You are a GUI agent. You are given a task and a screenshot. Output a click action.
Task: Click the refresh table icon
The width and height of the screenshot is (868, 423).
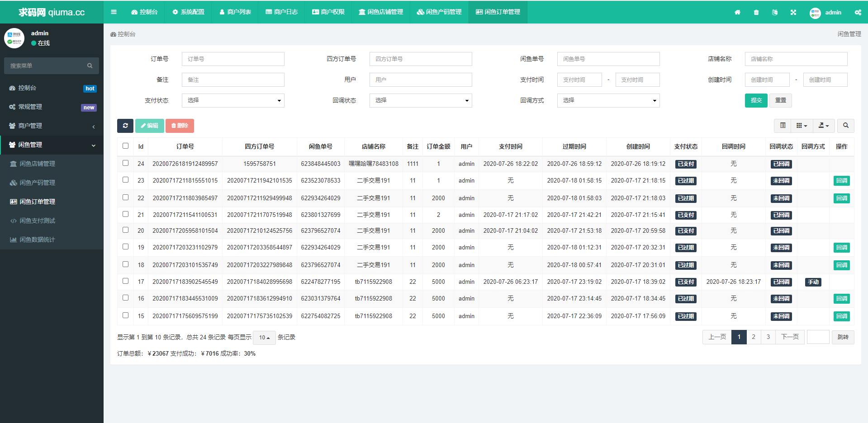click(x=125, y=126)
